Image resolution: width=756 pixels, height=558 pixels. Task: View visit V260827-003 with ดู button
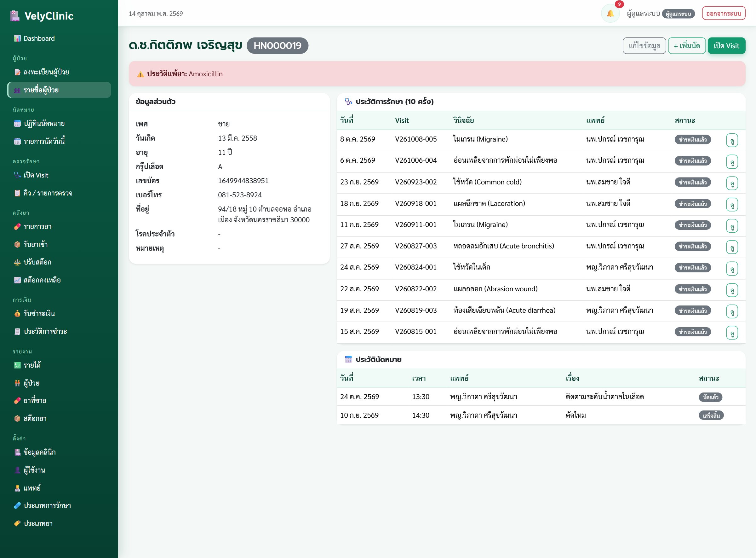(732, 247)
